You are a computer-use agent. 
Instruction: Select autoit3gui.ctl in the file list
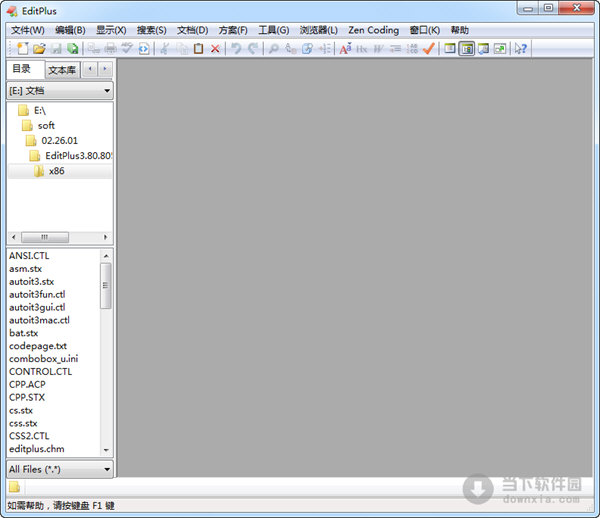pyautogui.click(x=37, y=307)
